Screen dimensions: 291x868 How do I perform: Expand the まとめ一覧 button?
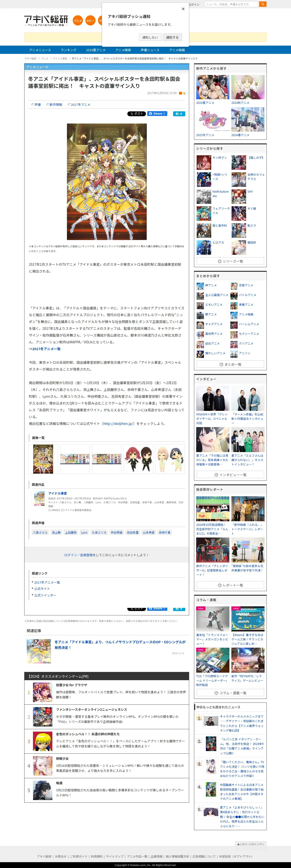click(230, 364)
